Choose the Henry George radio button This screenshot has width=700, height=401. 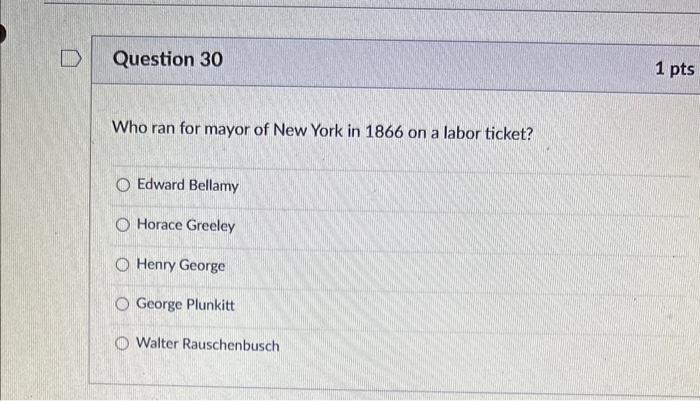[x=122, y=264]
